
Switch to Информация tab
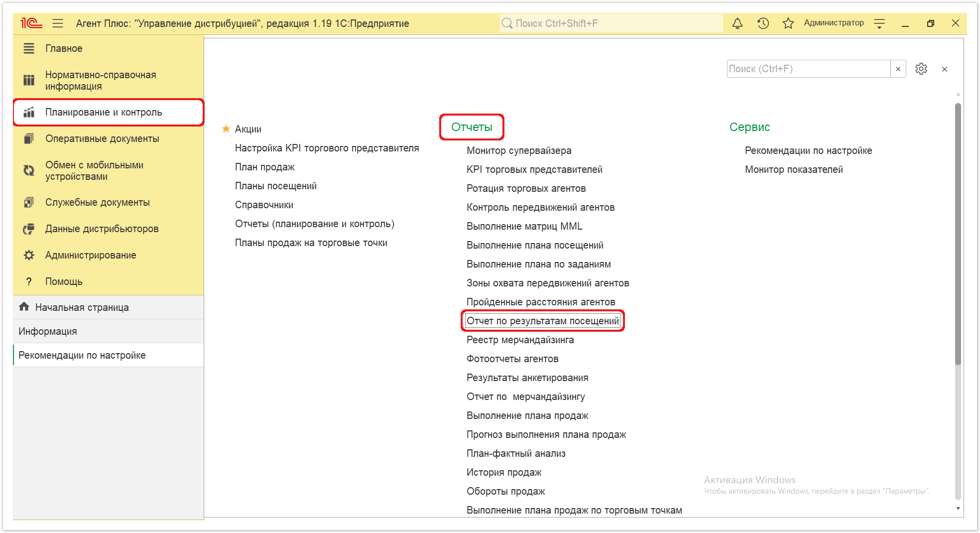pos(109,331)
